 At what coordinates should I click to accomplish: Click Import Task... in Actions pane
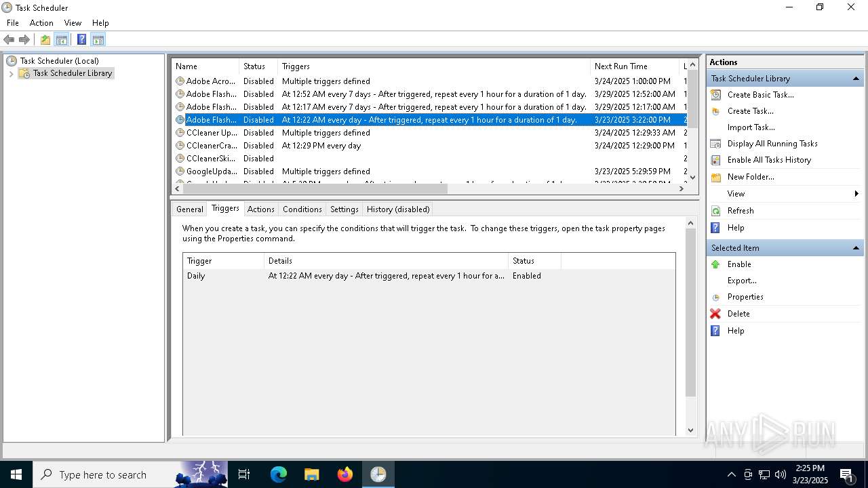tap(751, 127)
